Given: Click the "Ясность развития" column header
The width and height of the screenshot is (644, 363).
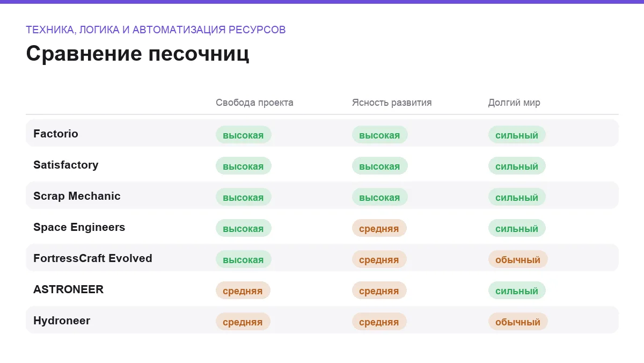Looking at the screenshot, I should click(392, 103).
